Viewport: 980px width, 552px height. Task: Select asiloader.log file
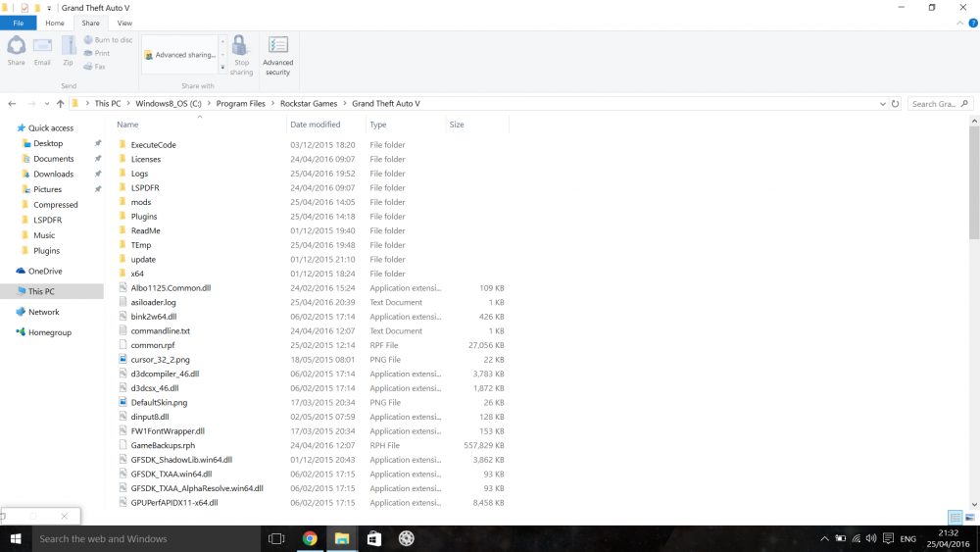[153, 303]
